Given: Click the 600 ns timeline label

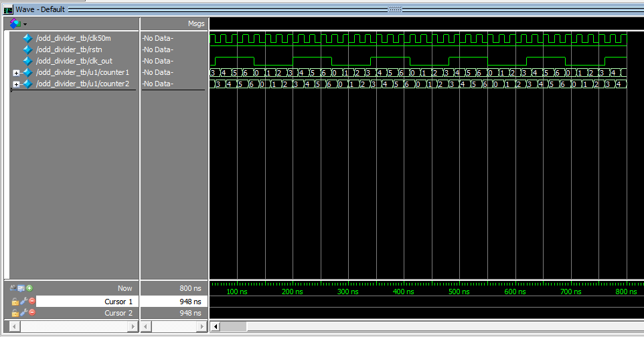Looking at the screenshot, I should point(515,292).
